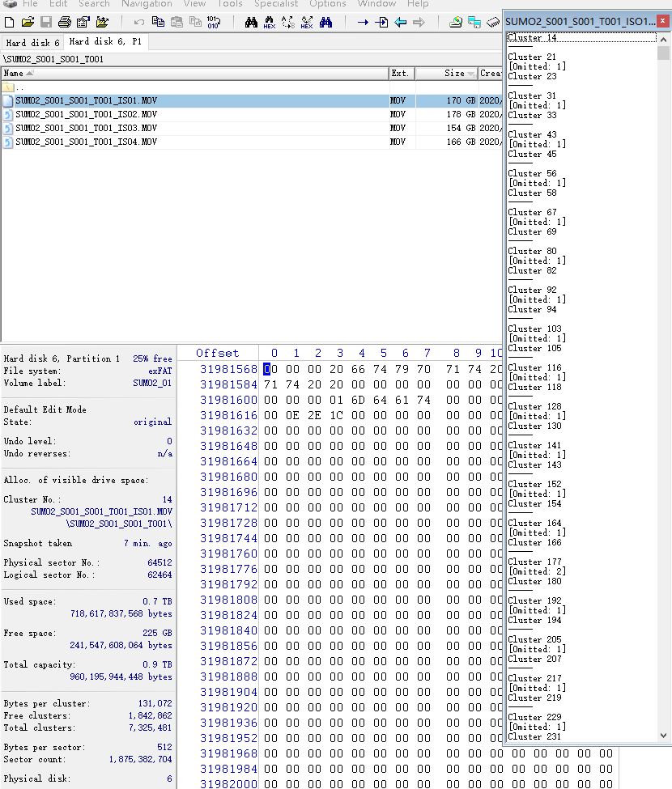This screenshot has height=789, width=672.
Task: Click the Offset header in hex view
Action: tap(218, 354)
